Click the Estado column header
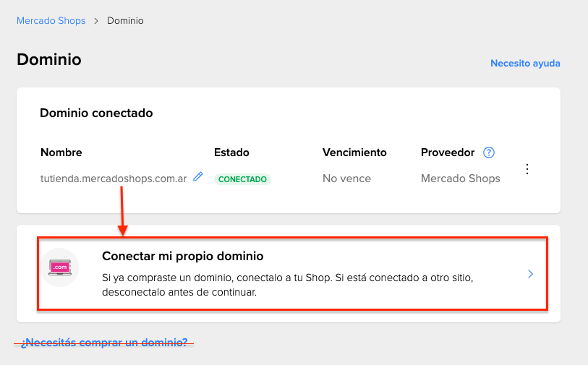588x365 pixels. click(231, 153)
